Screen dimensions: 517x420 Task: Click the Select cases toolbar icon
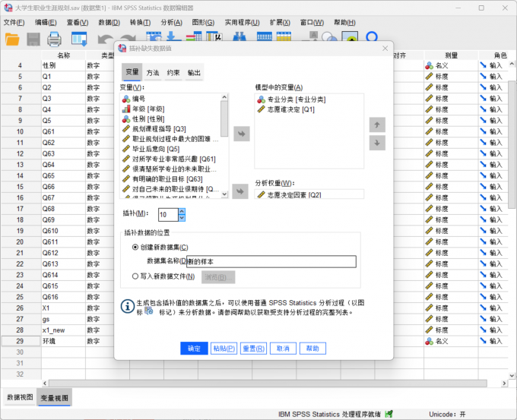pyautogui.click(x=350, y=36)
